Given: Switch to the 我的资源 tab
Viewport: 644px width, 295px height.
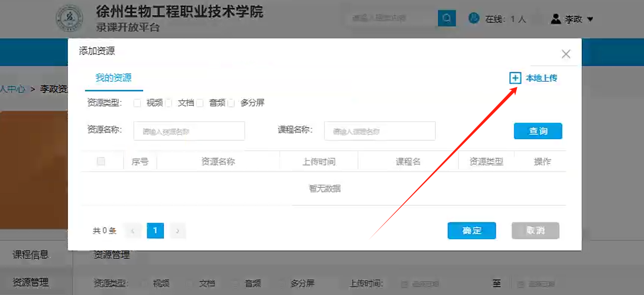Looking at the screenshot, I should click(113, 78).
